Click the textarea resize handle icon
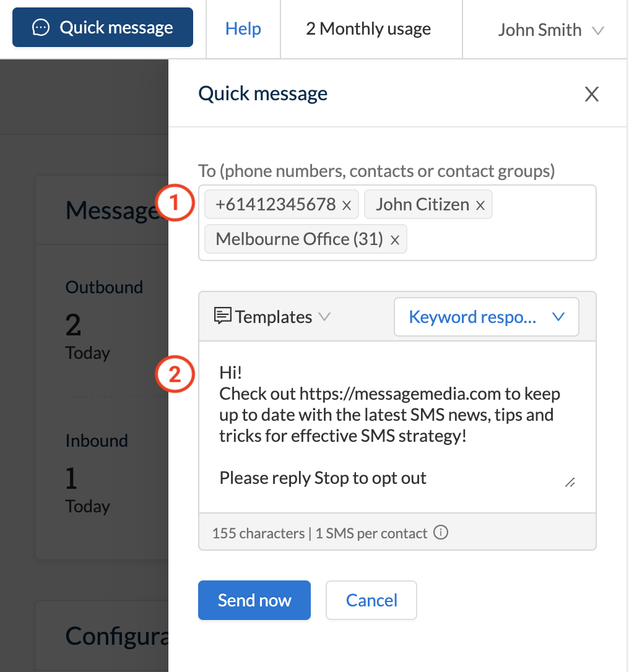Image resolution: width=629 pixels, height=672 pixels. [x=570, y=482]
